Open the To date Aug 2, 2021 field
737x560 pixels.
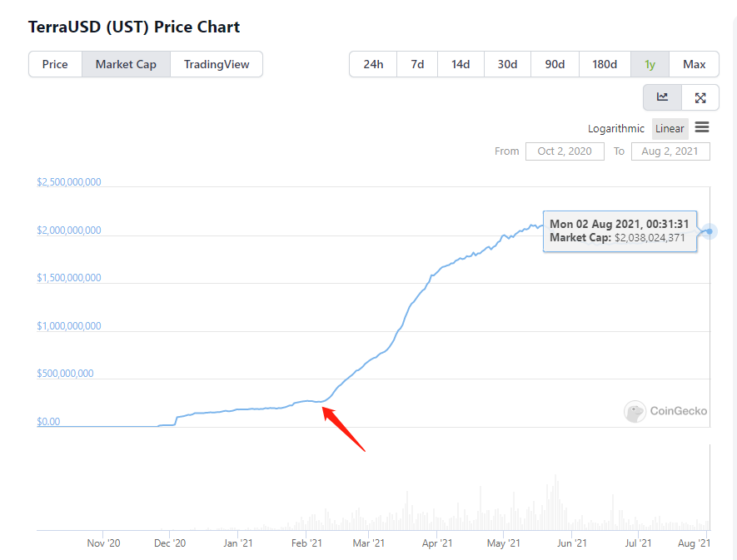(670, 151)
